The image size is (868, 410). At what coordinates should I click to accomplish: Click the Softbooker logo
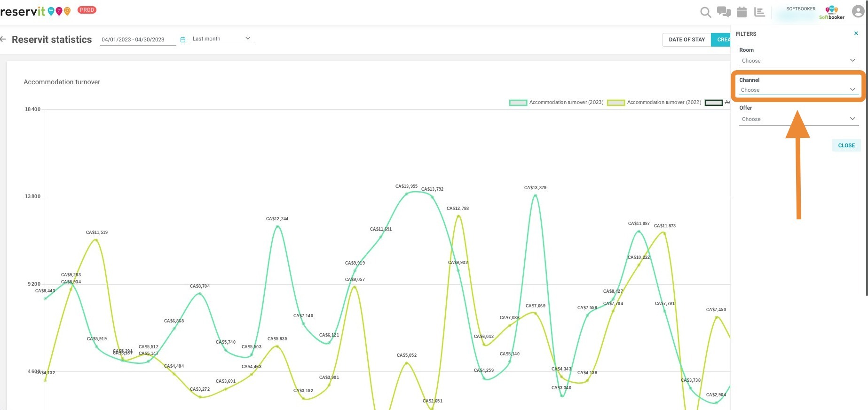pos(832,12)
